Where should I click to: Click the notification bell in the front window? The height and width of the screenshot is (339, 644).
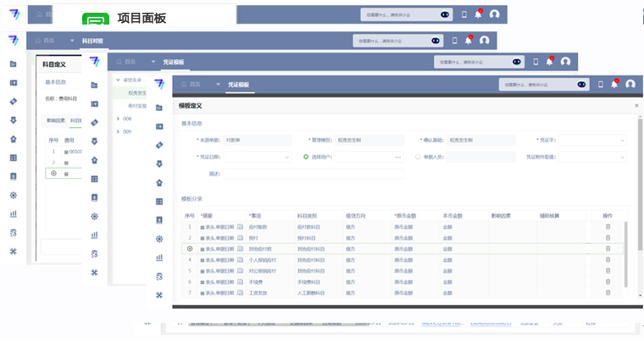(615, 83)
